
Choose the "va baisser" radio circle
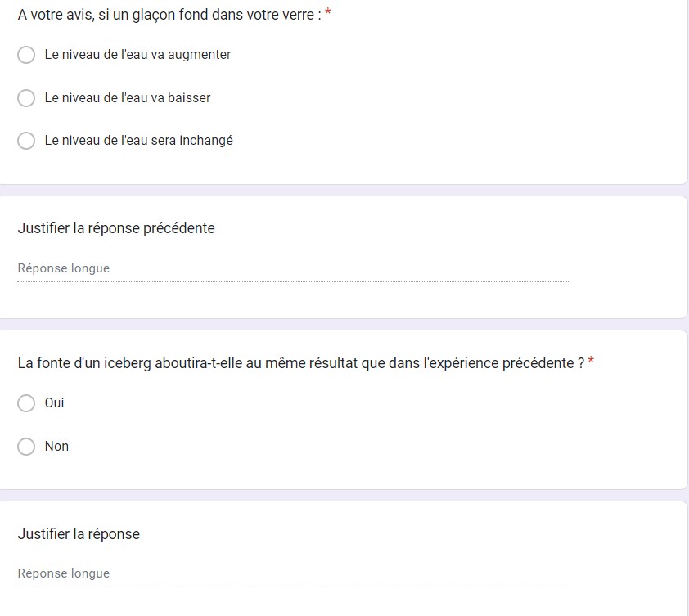click(x=26, y=98)
